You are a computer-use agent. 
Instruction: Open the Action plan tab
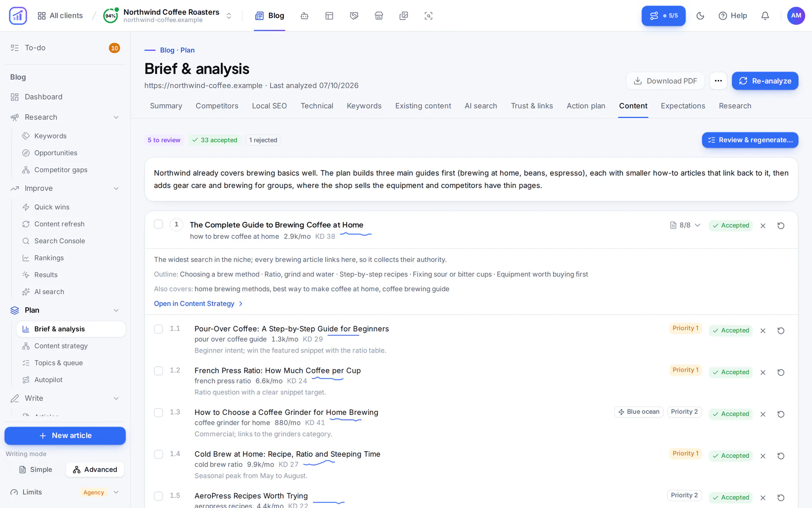click(586, 106)
